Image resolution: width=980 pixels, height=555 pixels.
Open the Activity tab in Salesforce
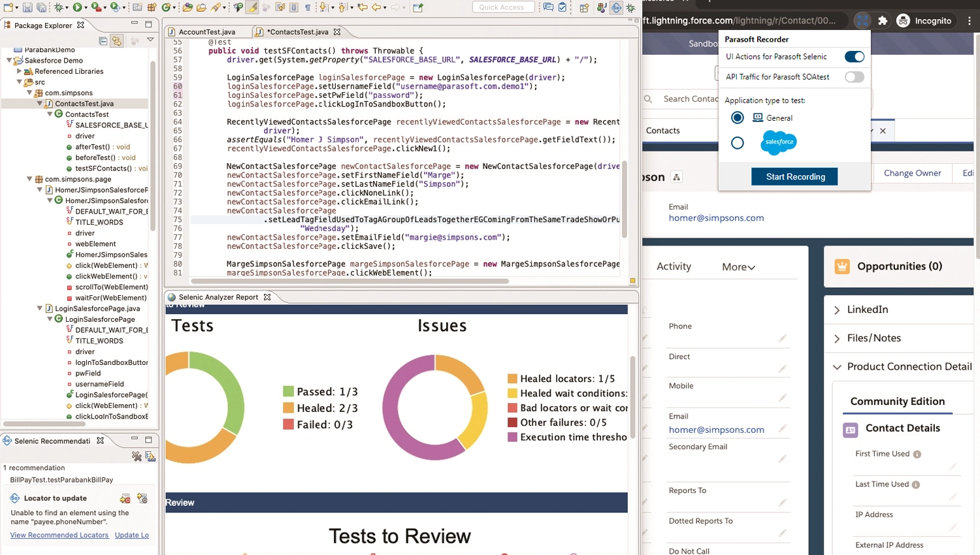tap(674, 266)
